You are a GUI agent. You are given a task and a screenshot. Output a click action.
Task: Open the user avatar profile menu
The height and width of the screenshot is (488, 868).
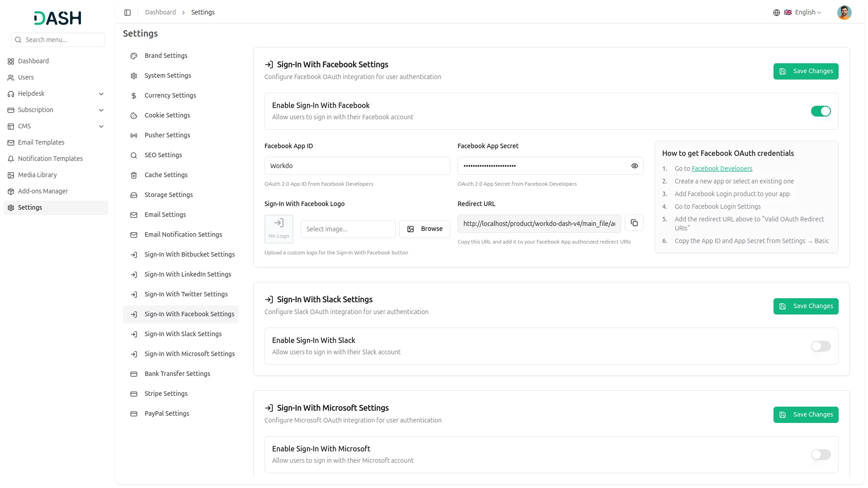coord(844,13)
